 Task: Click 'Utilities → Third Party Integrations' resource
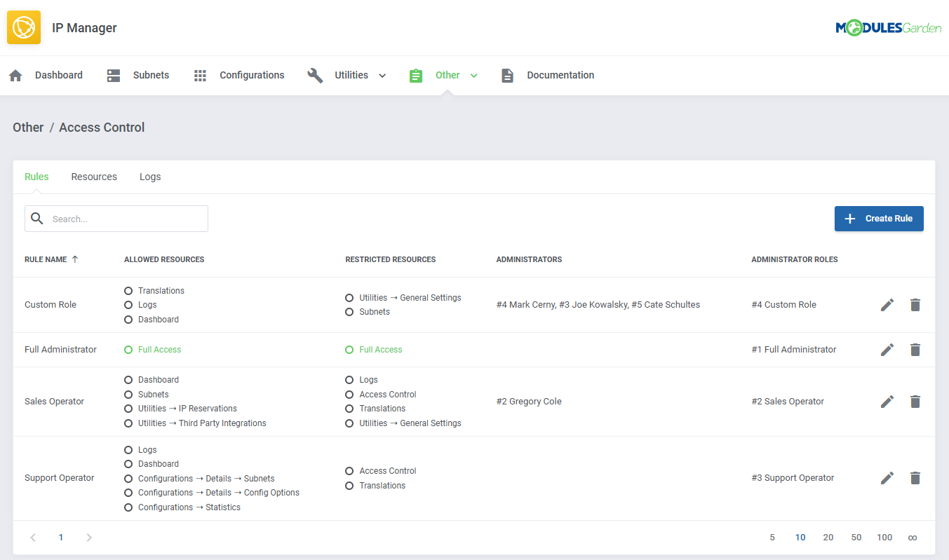(x=202, y=423)
